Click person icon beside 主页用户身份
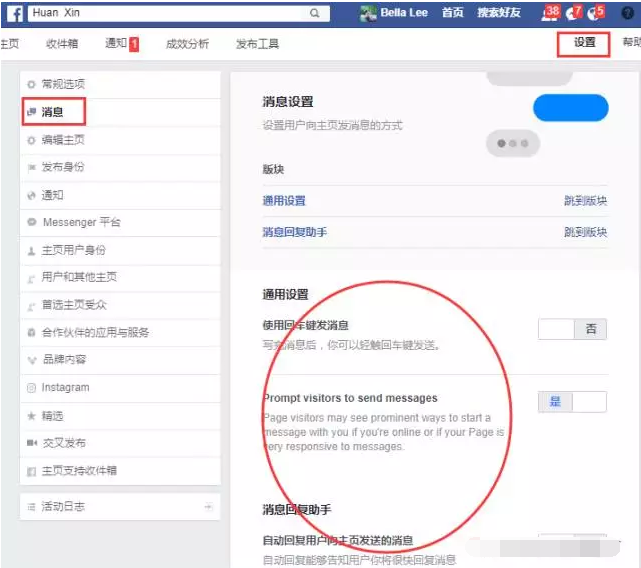Image resolution: width=641 pixels, height=568 pixels. tap(31, 251)
